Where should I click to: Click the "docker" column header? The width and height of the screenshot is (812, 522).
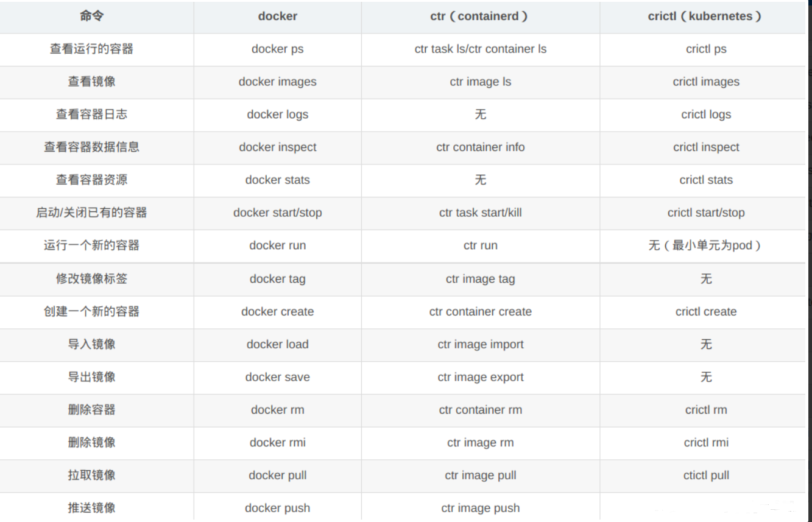(278, 16)
